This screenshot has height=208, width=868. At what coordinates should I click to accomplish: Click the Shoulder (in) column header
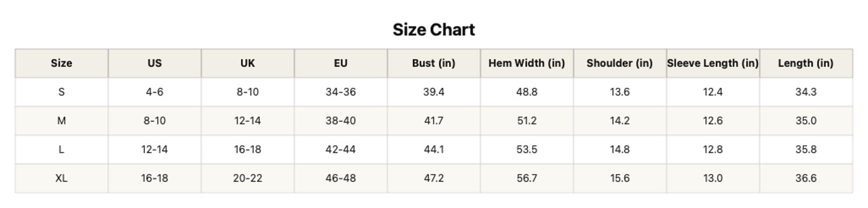(x=620, y=63)
